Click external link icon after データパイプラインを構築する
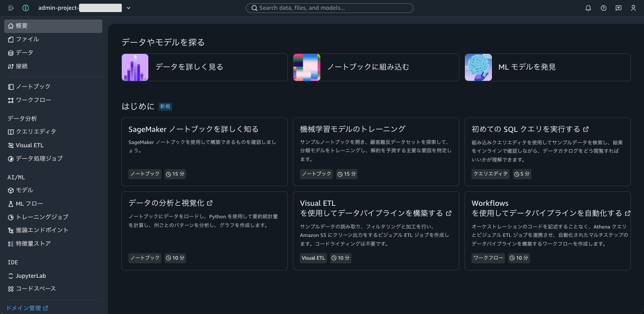The image size is (644, 314). tap(449, 213)
